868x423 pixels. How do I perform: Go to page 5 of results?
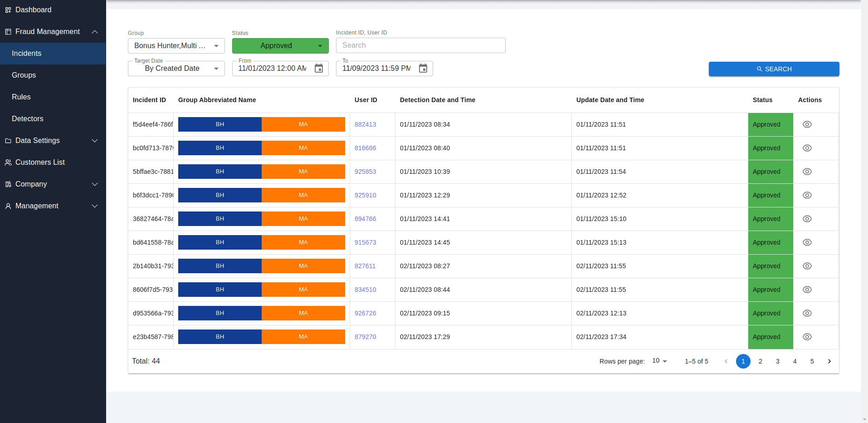pyautogui.click(x=812, y=361)
